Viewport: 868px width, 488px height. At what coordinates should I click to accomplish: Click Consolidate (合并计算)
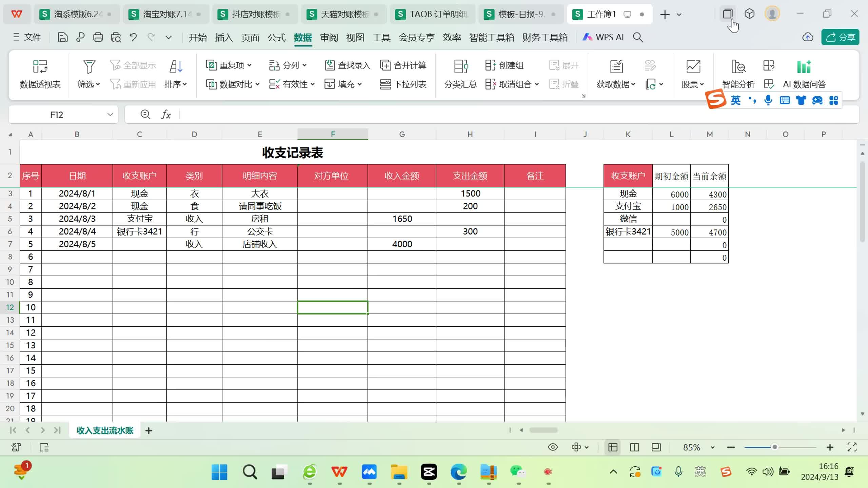coord(403,65)
